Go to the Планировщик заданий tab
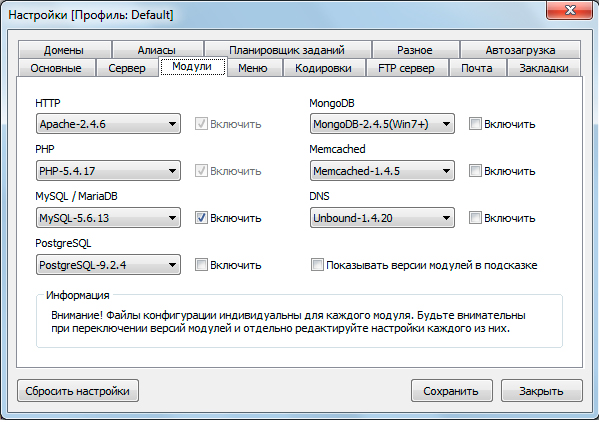 coord(287,50)
